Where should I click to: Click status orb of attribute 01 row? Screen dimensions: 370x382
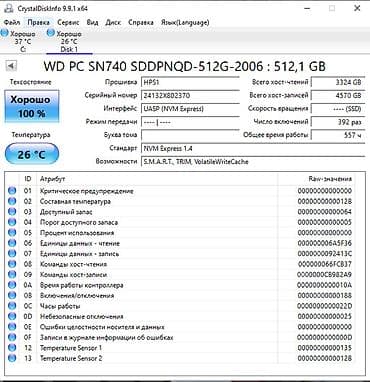pos(12,191)
